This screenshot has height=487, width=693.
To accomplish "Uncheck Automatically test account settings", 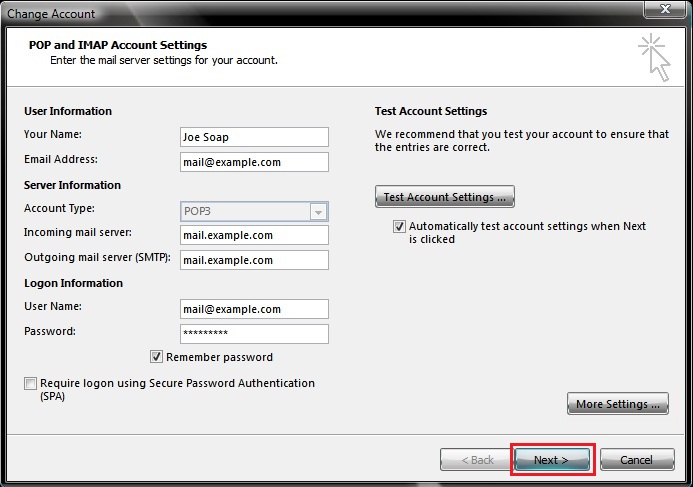I will pos(399,227).
